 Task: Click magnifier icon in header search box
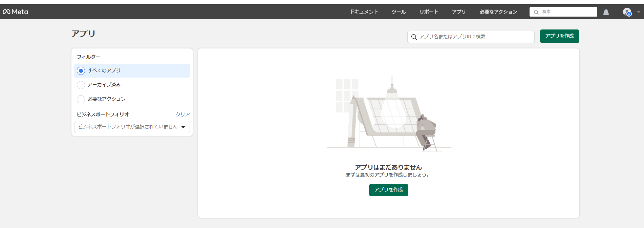tap(536, 12)
